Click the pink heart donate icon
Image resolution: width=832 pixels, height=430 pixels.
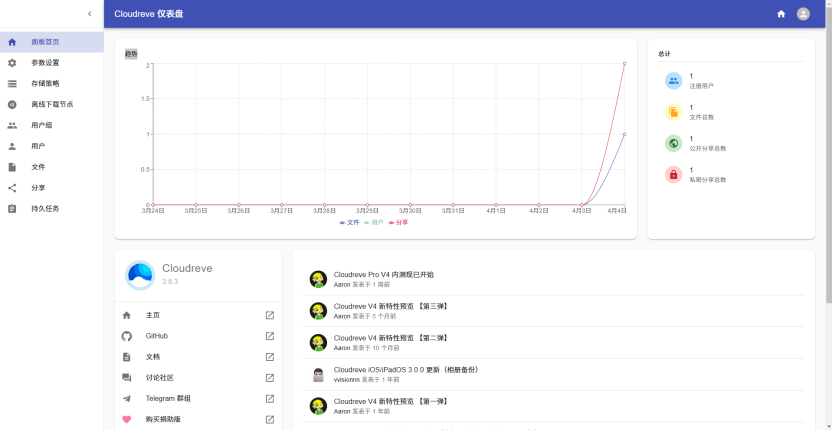point(126,419)
